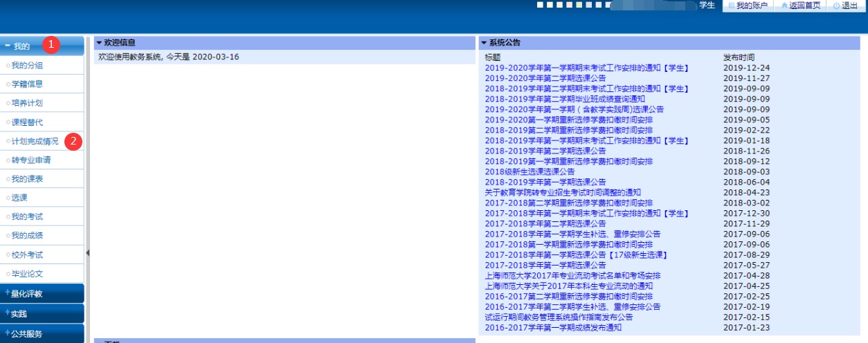
Task: Click the 返回首页 home icon
Action: coord(784,6)
